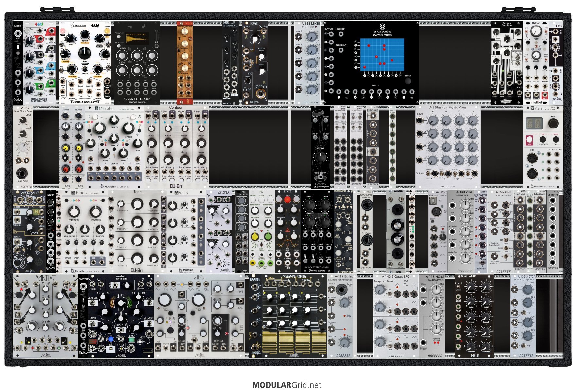Click the Head Phone jack on A-139-2
The height and width of the screenshot is (392, 574).
(x=22, y=173)
